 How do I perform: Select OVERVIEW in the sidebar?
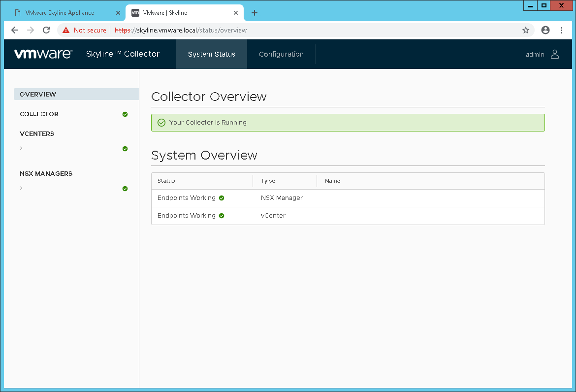[x=76, y=94]
